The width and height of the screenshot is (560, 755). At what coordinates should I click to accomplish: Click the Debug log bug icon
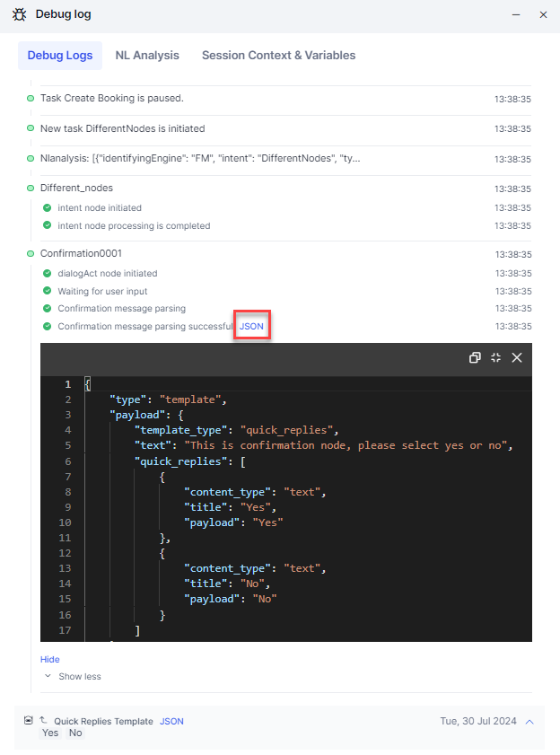coord(19,14)
